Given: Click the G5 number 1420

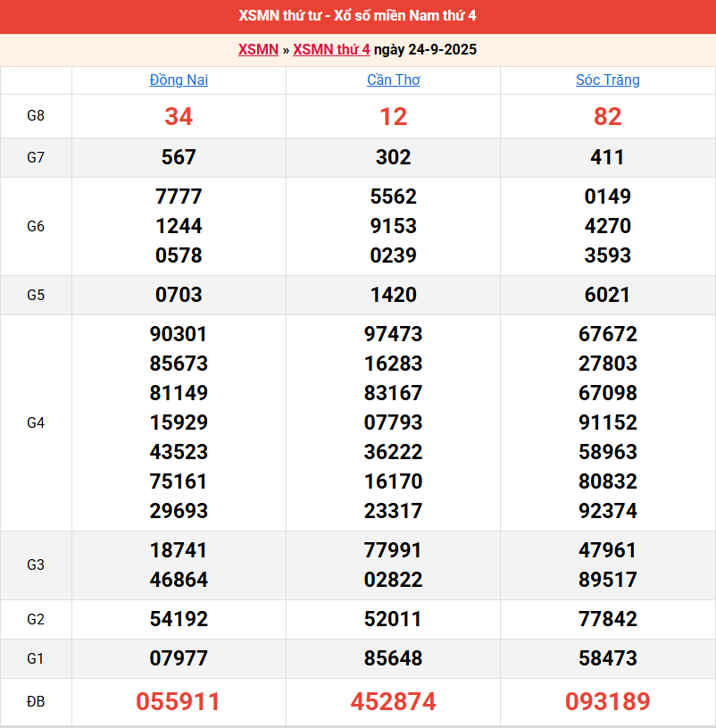Looking at the screenshot, I should (393, 295).
